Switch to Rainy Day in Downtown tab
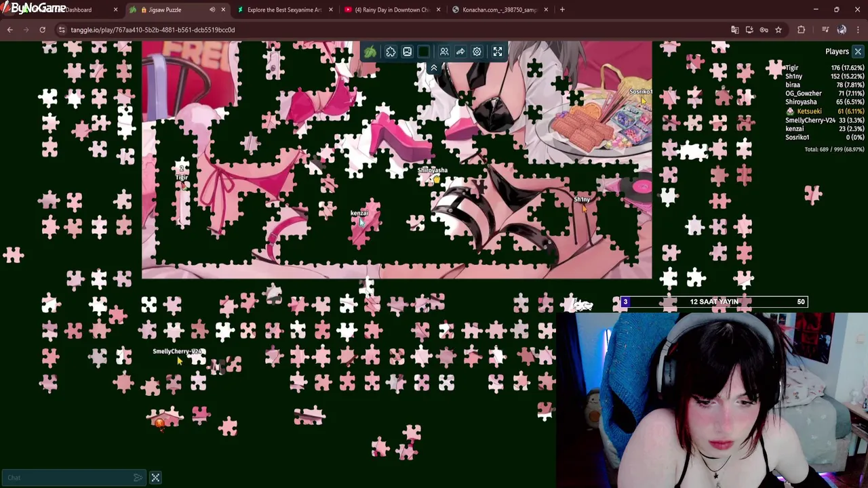The image size is (868, 488). [x=391, y=9]
